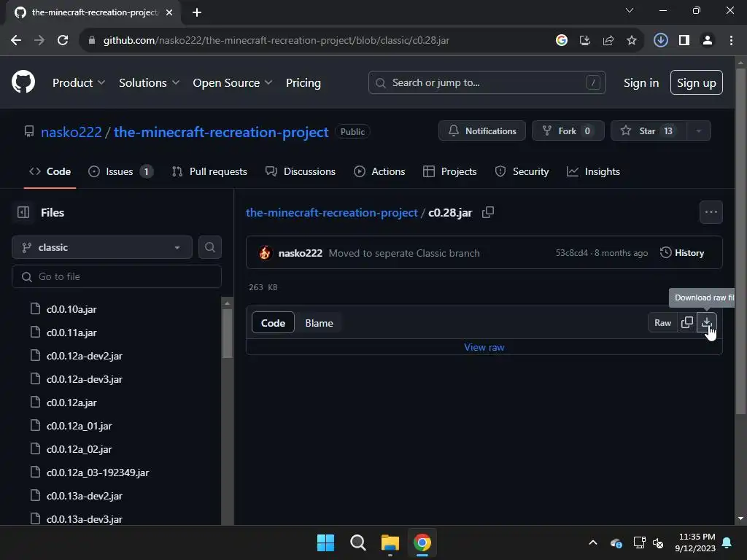Viewport: 747px width, 560px height.
Task: Open the Star lists dropdown arrow
Action: pos(698,131)
